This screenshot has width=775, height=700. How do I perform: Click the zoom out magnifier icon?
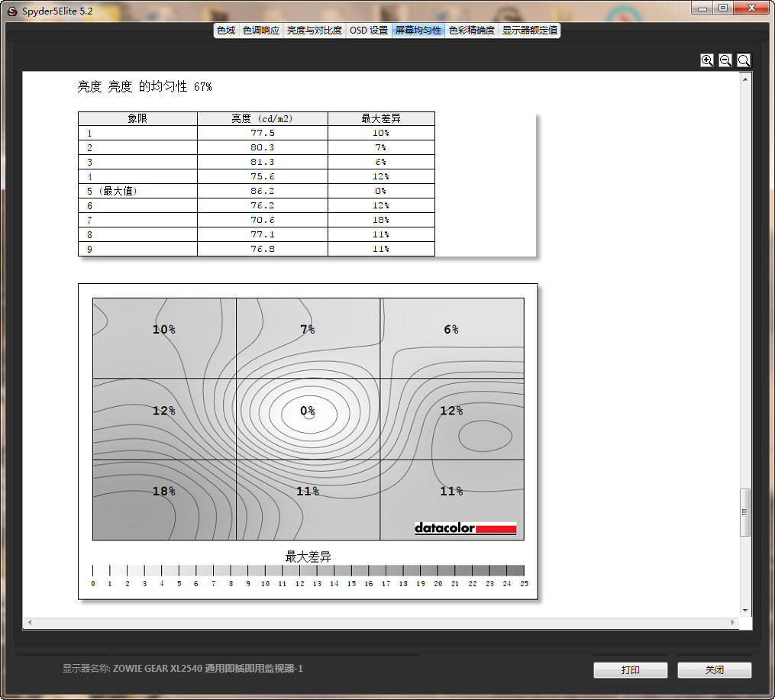725,60
